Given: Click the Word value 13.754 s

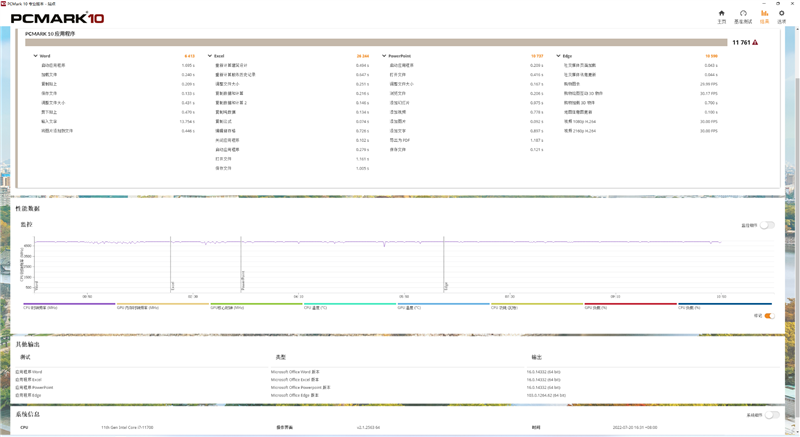Looking at the screenshot, I should pyautogui.click(x=187, y=121).
